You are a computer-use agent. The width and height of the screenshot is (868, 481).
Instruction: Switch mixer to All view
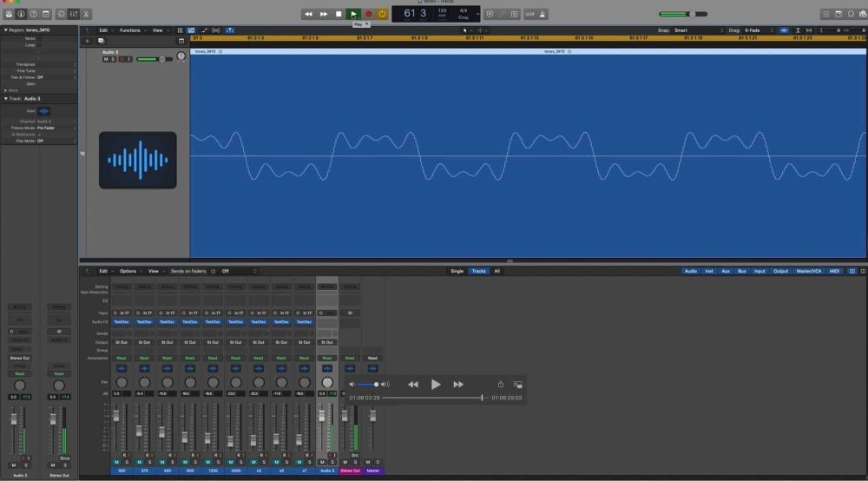click(x=496, y=271)
